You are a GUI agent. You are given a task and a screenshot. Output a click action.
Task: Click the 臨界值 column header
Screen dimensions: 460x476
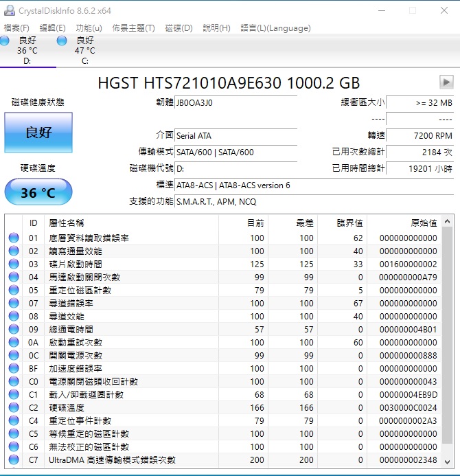(x=343, y=223)
